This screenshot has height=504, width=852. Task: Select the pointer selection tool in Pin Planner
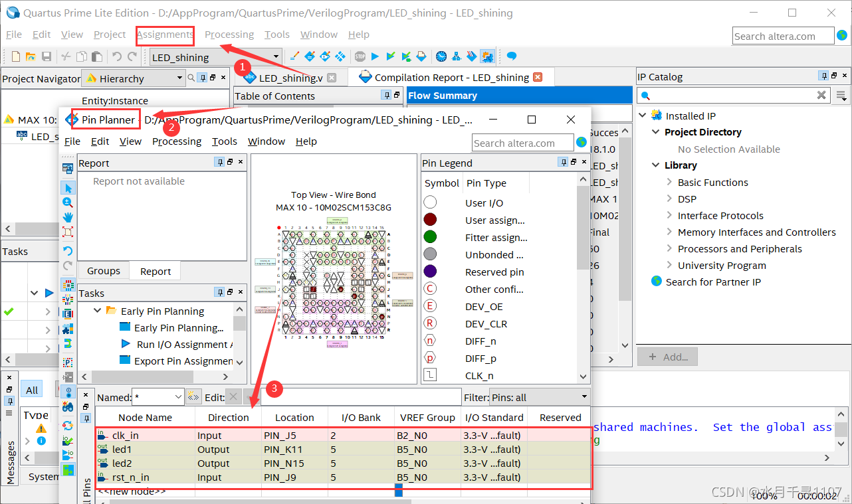[68, 188]
